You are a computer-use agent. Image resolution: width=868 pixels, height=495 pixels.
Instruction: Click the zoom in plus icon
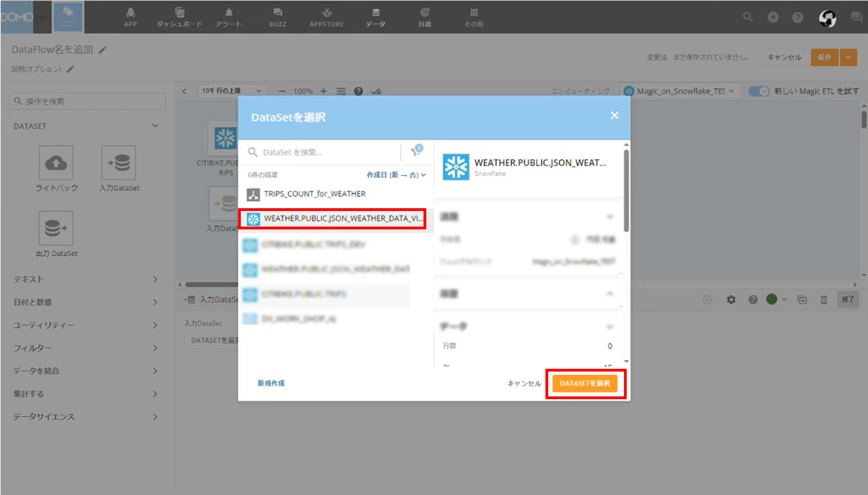[323, 91]
